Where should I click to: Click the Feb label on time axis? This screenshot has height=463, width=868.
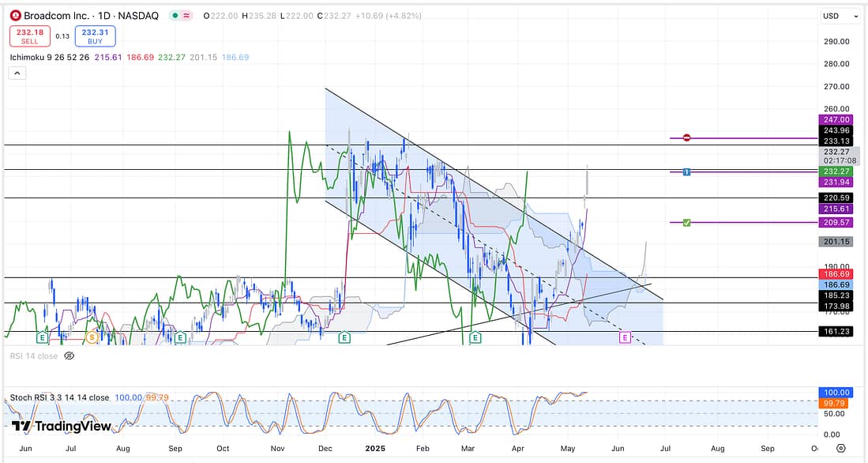click(x=423, y=449)
